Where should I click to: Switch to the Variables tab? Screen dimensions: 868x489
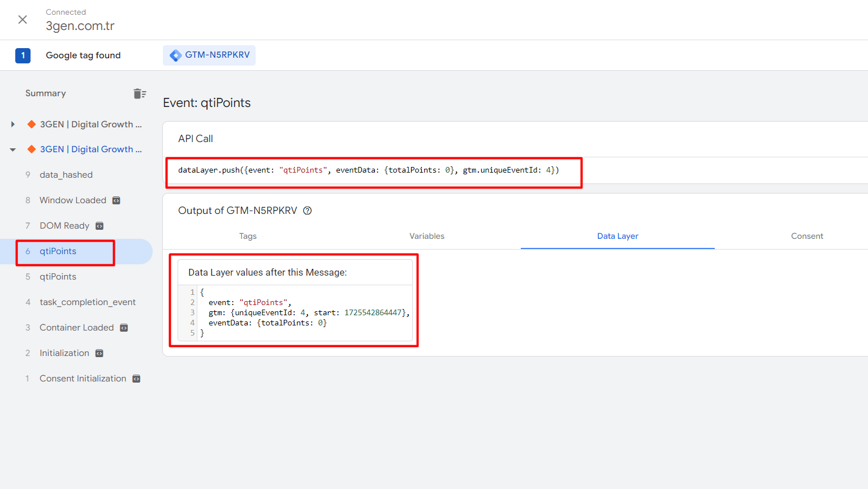tap(427, 236)
